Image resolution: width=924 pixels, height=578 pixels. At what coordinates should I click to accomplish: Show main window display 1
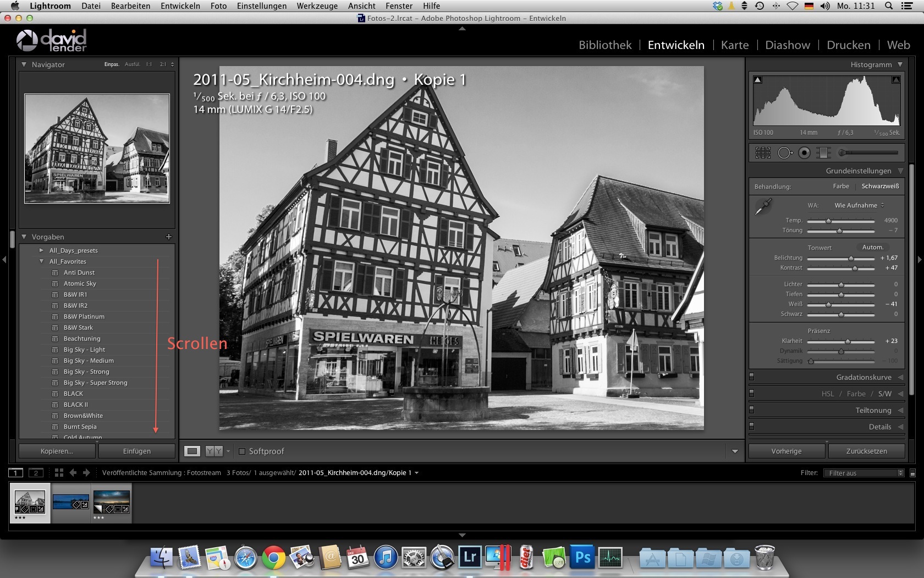(x=16, y=473)
